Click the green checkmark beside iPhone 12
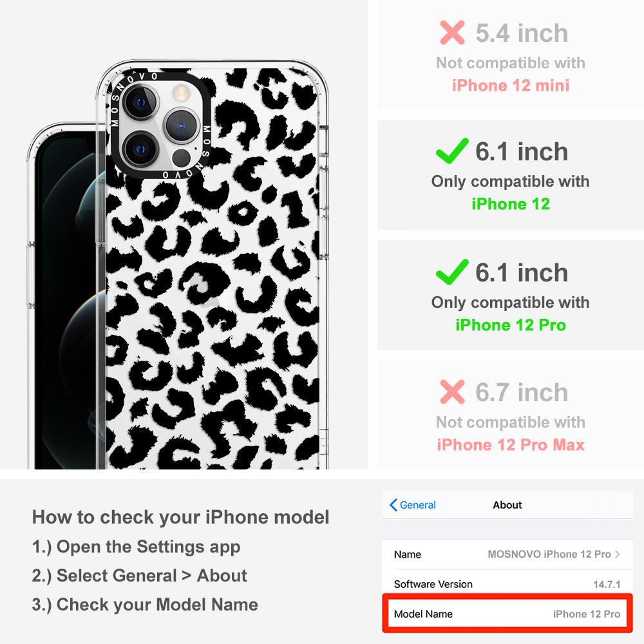The image size is (644, 644). click(452, 151)
